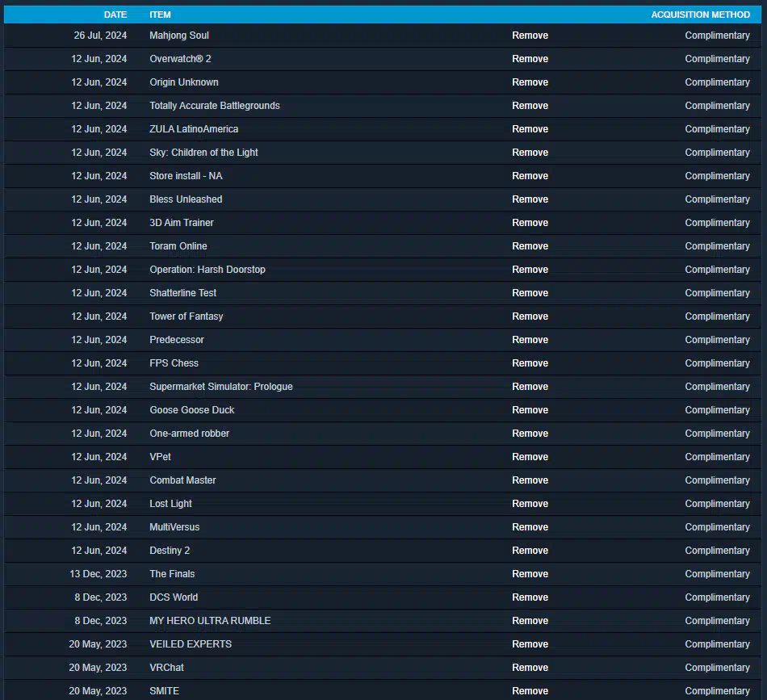Select the ZULA LatinoAmerica item name
Screen dimensions: 767x700
tap(194, 129)
